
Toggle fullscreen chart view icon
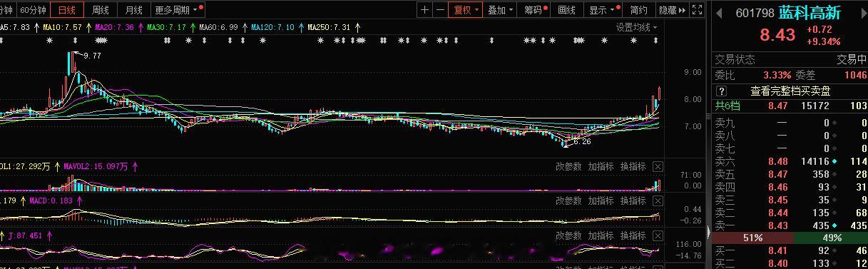(698, 10)
